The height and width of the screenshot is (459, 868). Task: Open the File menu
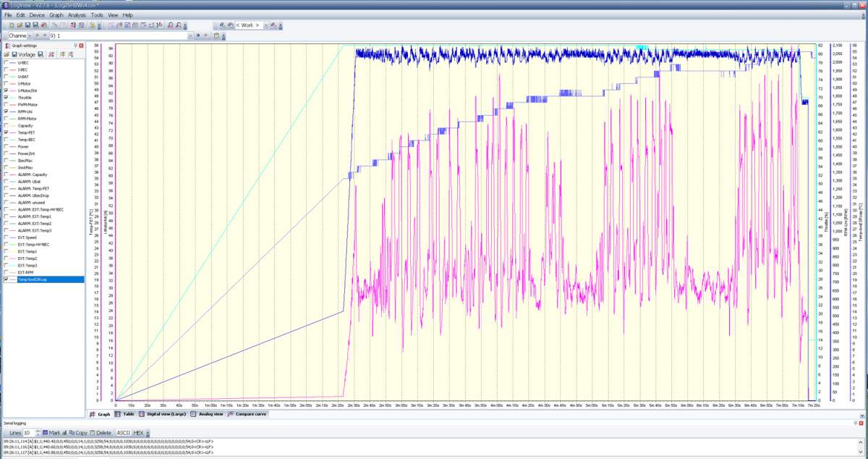pyautogui.click(x=8, y=14)
